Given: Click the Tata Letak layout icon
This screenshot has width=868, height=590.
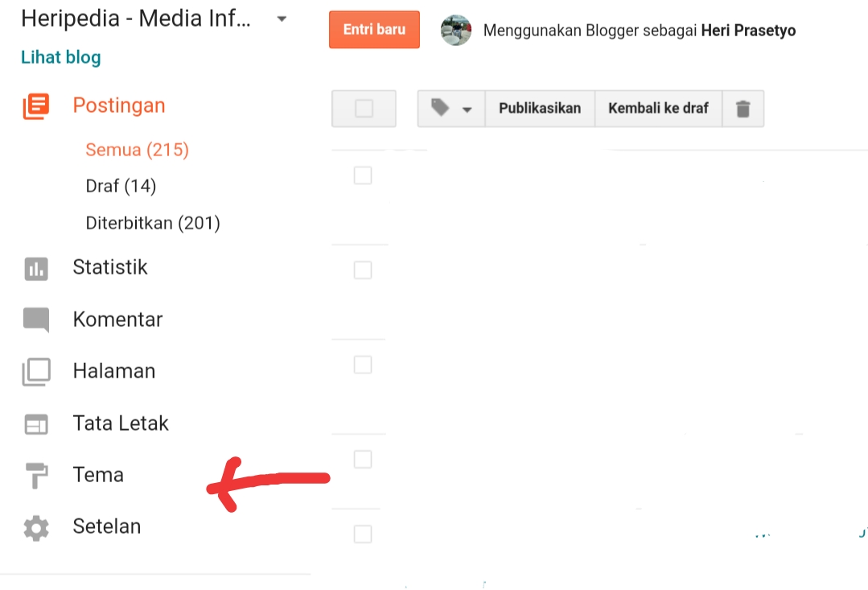Looking at the screenshot, I should pos(36,424).
